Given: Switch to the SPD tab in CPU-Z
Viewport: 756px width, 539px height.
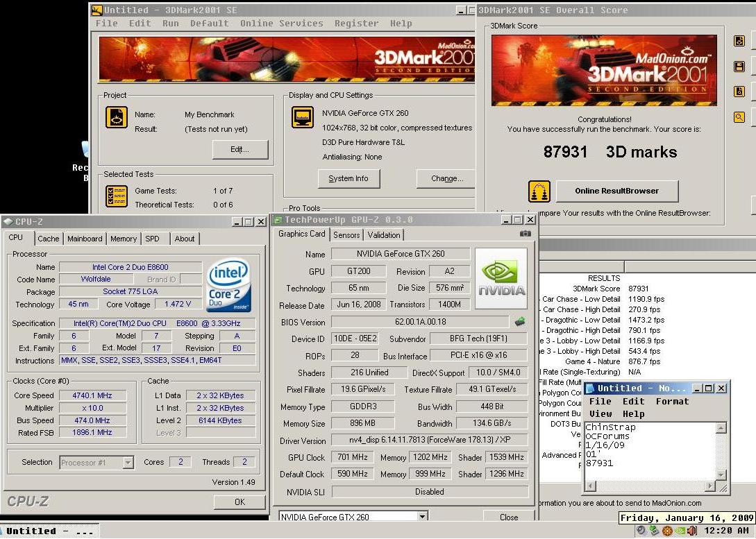Looking at the screenshot, I should 152,239.
